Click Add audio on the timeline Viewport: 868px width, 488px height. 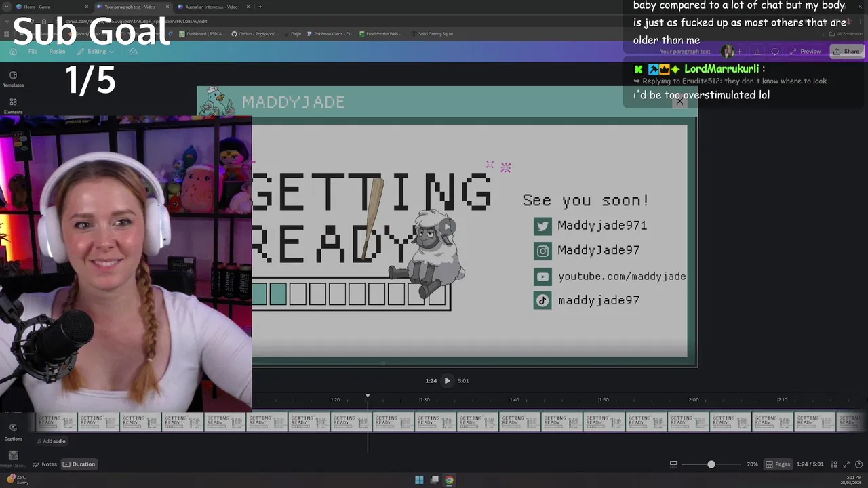(51, 441)
